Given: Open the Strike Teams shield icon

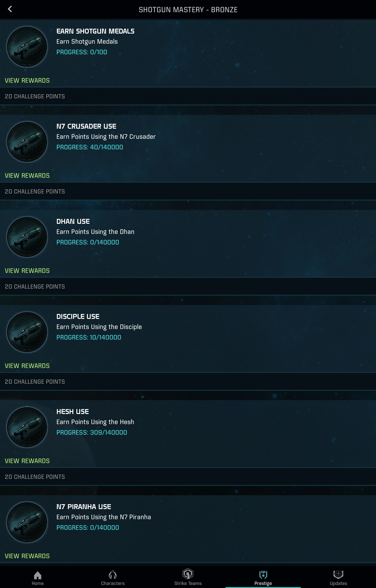Looking at the screenshot, I should [188, 574].
